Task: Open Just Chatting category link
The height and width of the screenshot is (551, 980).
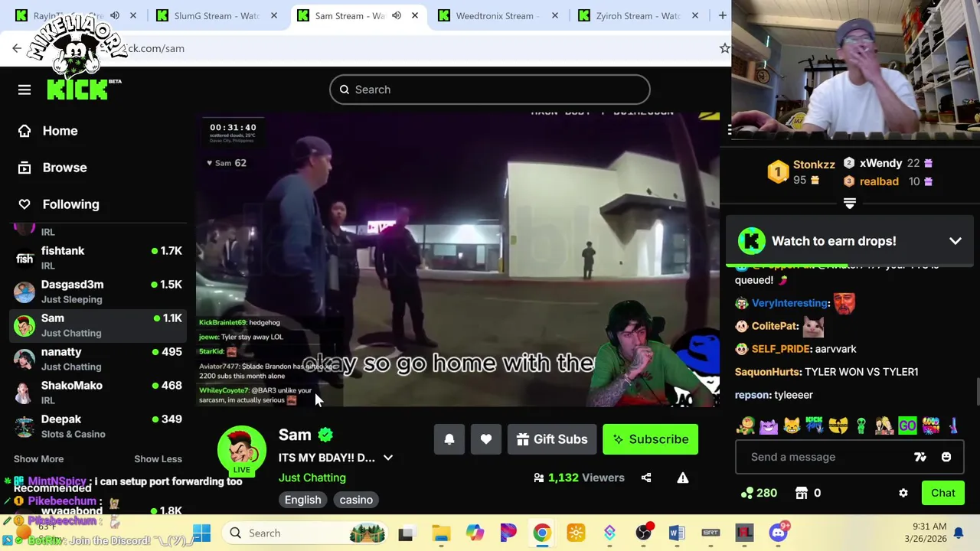Action: pos(312,478)
